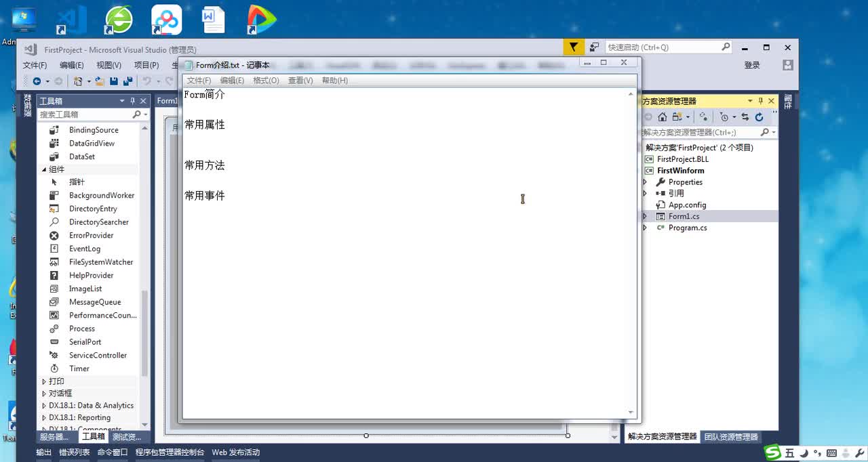The height and width of the screenshot is (462, 868).
Task: Choose HelpProvider in the toolbox
Action: click(x=91, y=275)
